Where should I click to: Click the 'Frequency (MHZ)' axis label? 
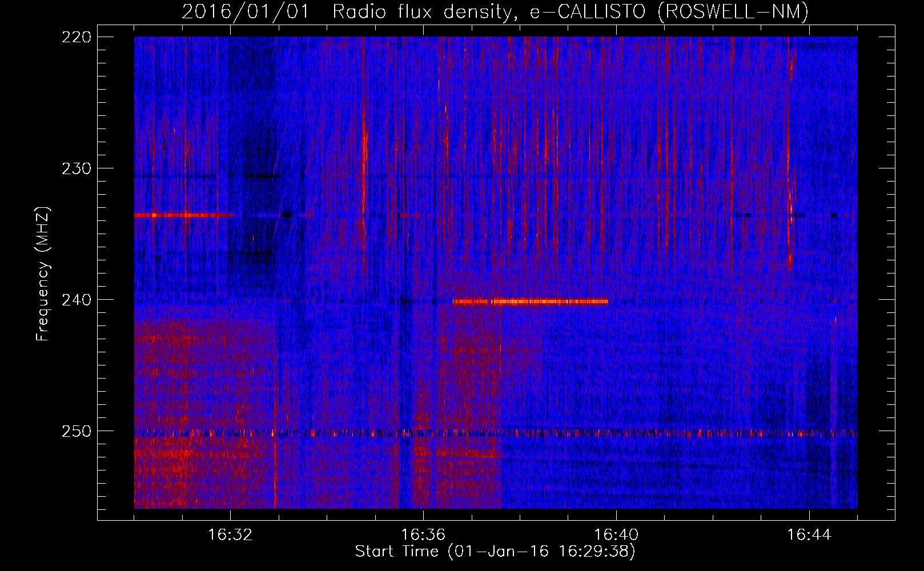pos(43,274)
